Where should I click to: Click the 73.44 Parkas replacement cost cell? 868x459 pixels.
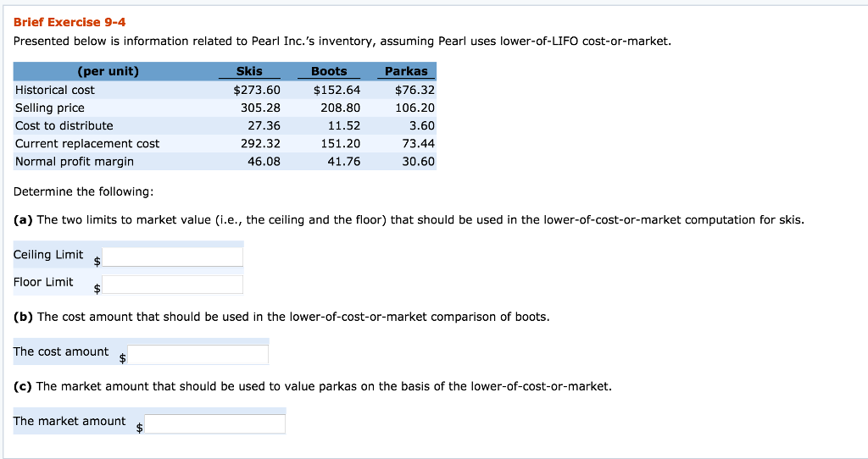(418, 143)
